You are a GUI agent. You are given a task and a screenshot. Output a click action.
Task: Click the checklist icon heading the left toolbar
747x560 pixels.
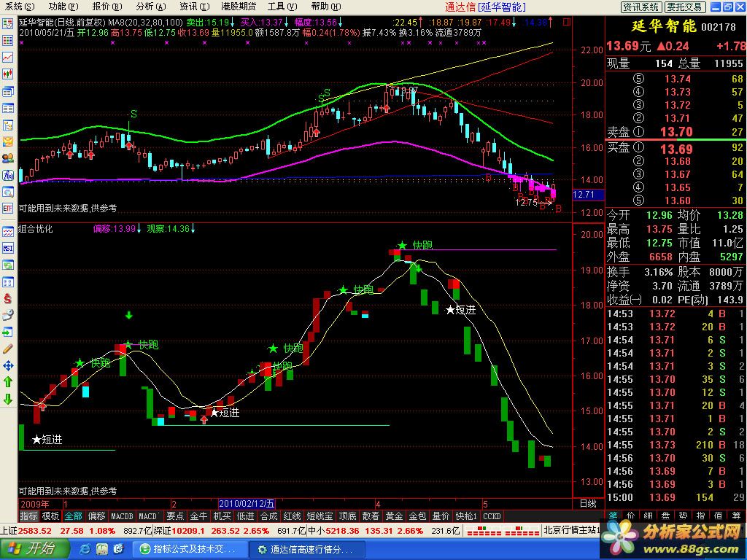(x=7, y=24)
